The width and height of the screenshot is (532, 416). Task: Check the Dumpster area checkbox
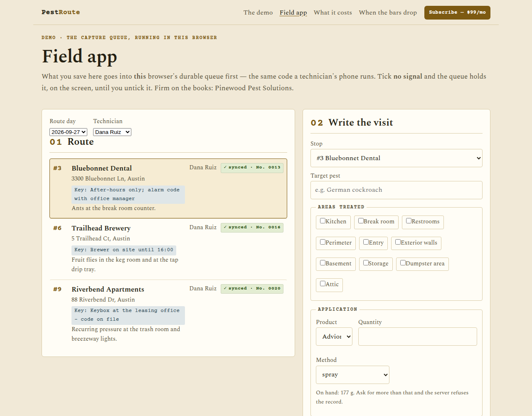403,263
